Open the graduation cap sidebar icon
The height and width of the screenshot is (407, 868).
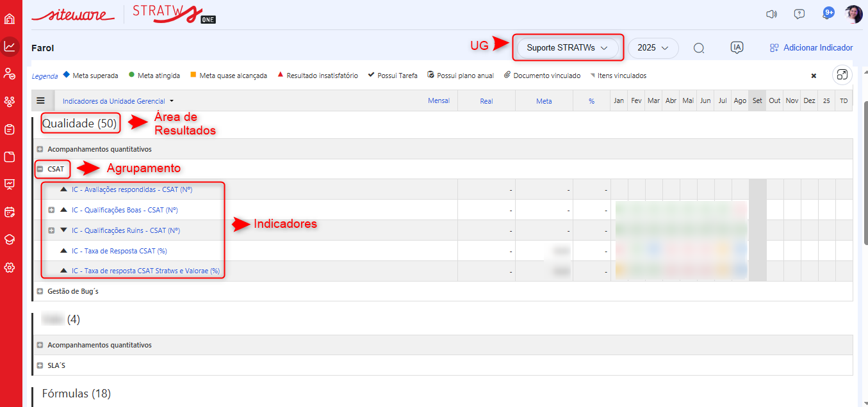[x=10, y=239]
